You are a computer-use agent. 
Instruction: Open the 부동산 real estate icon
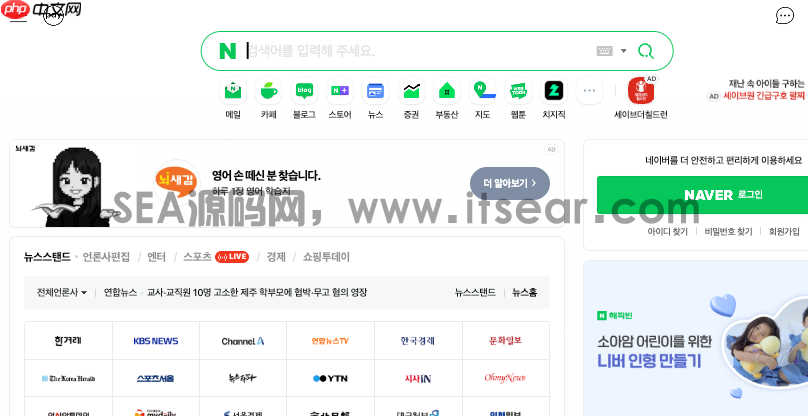tap(447, 91)
